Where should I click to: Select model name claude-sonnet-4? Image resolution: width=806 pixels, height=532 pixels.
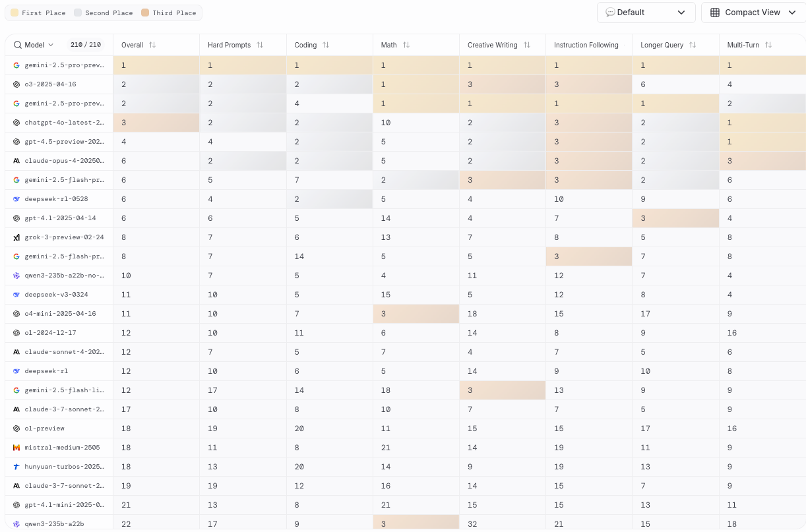point(64,352)
